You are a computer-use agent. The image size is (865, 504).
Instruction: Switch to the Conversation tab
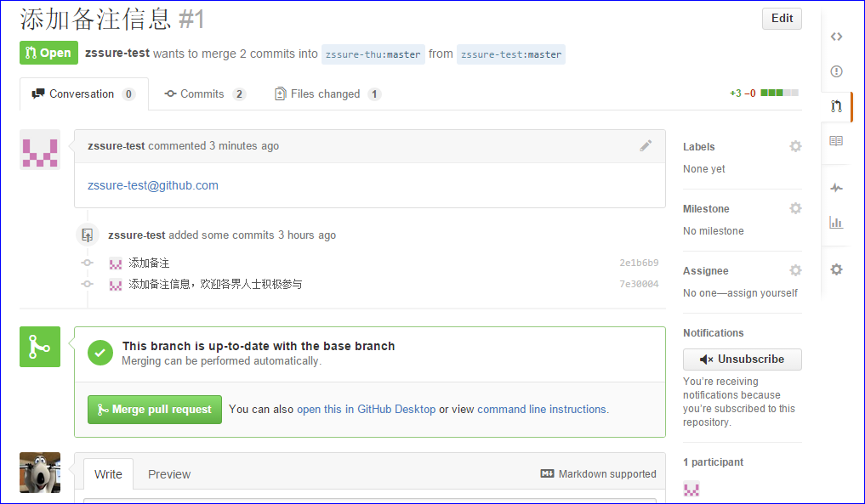coord(84,94)
